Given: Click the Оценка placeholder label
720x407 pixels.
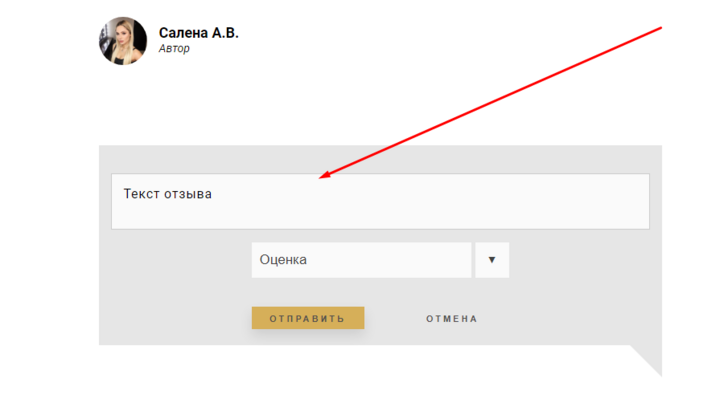Looking at the screenshot, I should (x=283, y=260).
